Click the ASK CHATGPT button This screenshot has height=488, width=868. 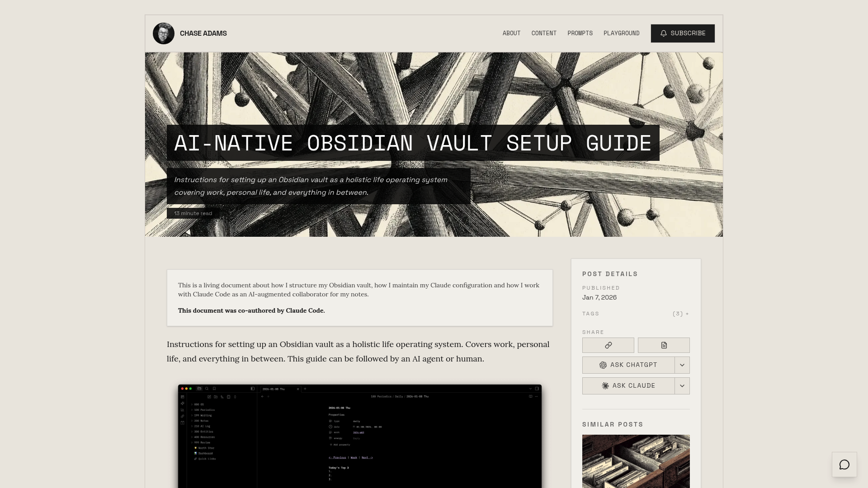pyautogui.click(x=628, y=365)
